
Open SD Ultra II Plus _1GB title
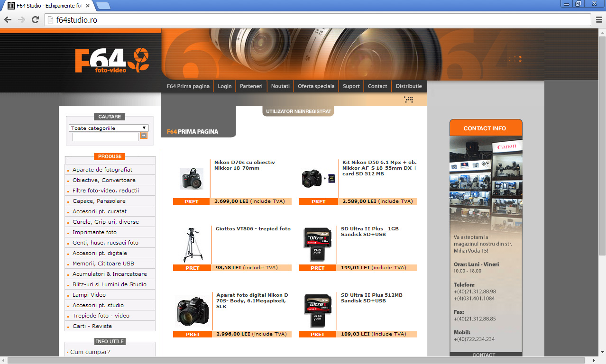point(370,232)
